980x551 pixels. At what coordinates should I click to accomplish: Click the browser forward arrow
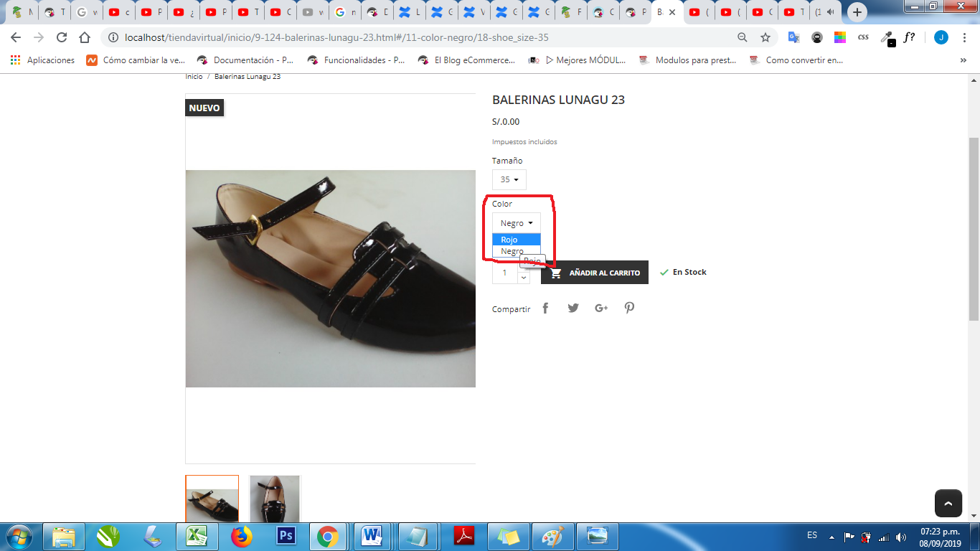point(39,37)
